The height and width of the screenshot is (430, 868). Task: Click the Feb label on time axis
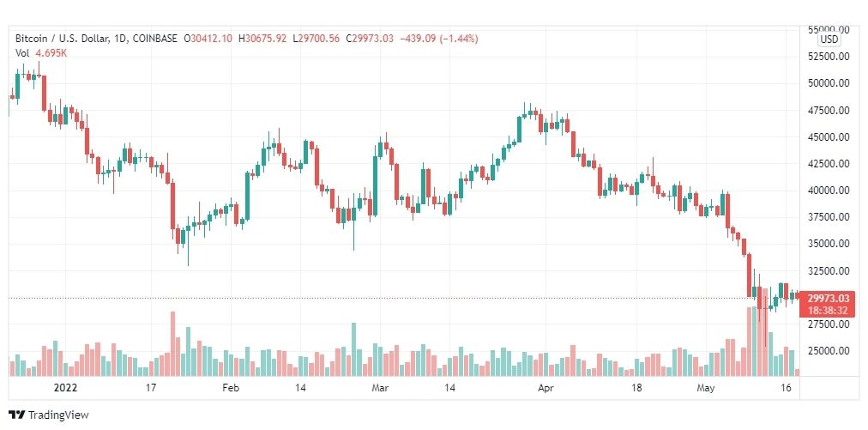point(230,388)
